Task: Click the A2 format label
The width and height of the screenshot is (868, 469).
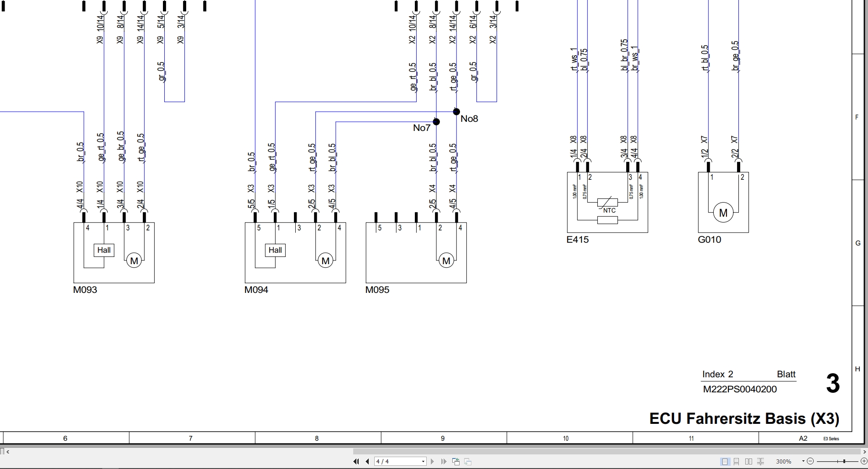Action: click(x=803, y=438)
